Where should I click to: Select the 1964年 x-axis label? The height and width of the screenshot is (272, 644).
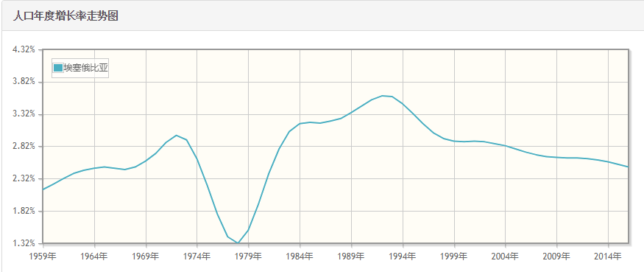(x=94, y=257)
